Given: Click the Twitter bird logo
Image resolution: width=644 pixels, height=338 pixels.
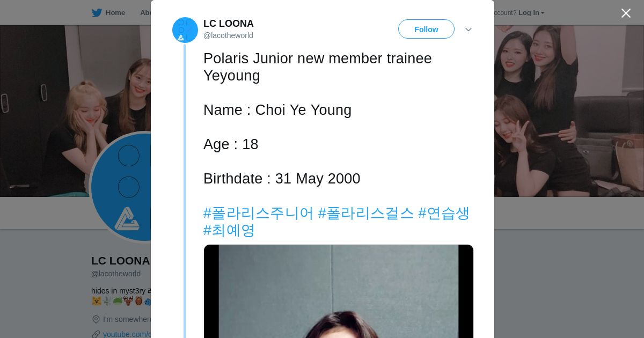Looking at the screenshot, I should [97, 13].
